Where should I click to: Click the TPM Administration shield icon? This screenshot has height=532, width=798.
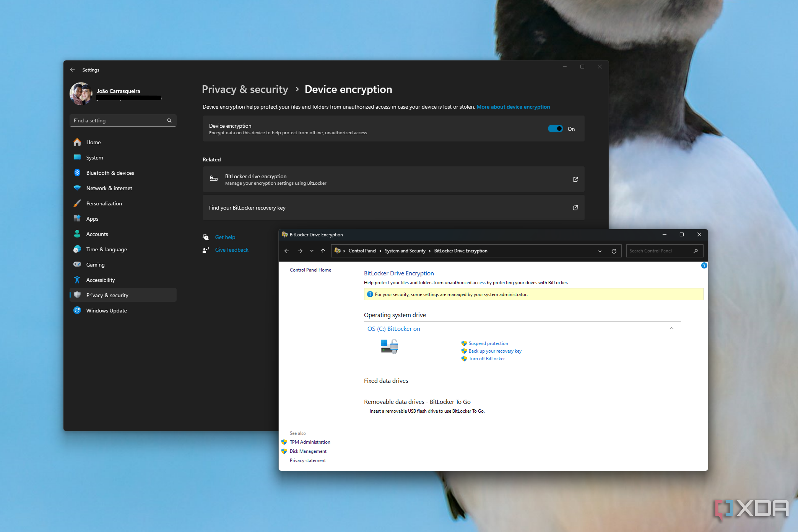(x=285, y=441)
